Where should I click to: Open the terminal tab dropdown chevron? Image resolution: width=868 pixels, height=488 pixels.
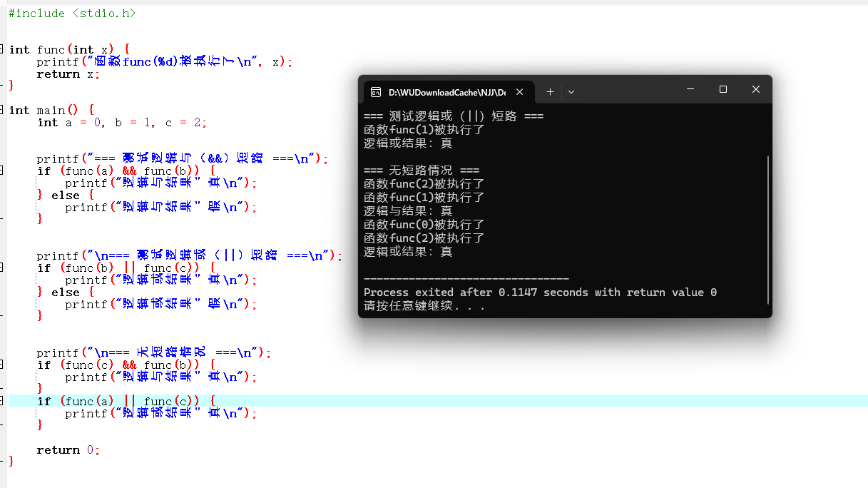tap(571, 91)
